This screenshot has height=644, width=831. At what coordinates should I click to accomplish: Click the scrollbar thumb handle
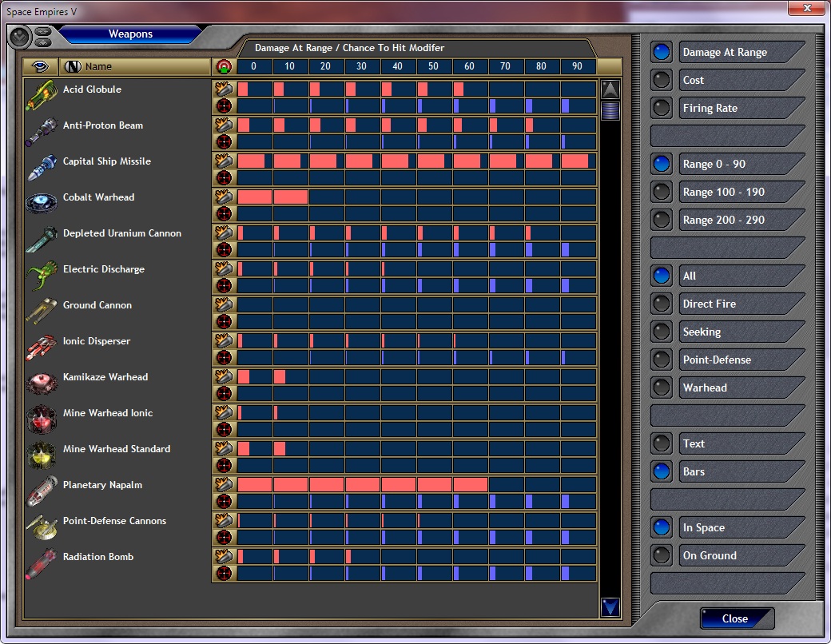pos(610,111)
